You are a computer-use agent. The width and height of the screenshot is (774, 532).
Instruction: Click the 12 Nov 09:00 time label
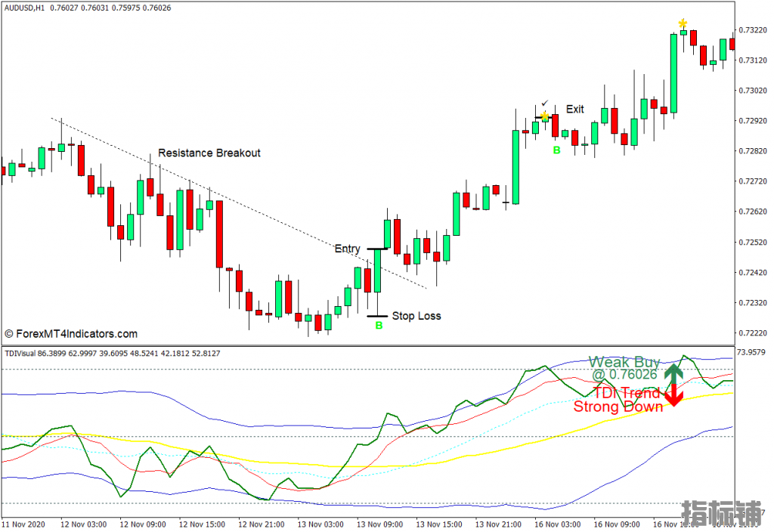[x=143, y=524]
